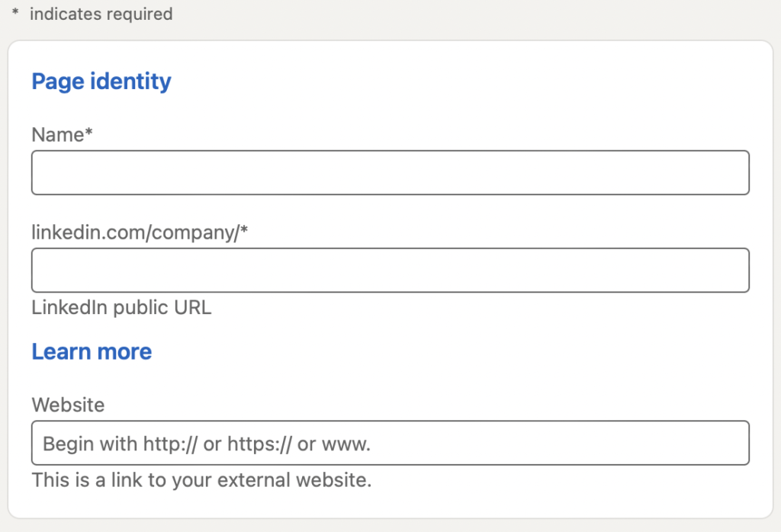The height and width of the screenshot is (532, 781).
Task: Click the linkedin.com/company/* label
Action: coord(140,232)
